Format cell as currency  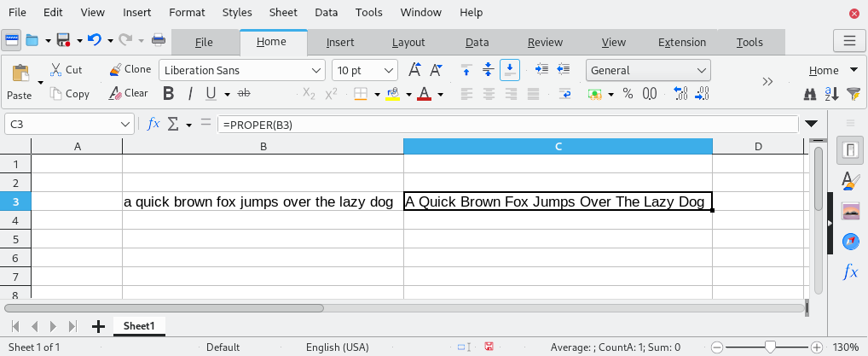tap(595, 94)
